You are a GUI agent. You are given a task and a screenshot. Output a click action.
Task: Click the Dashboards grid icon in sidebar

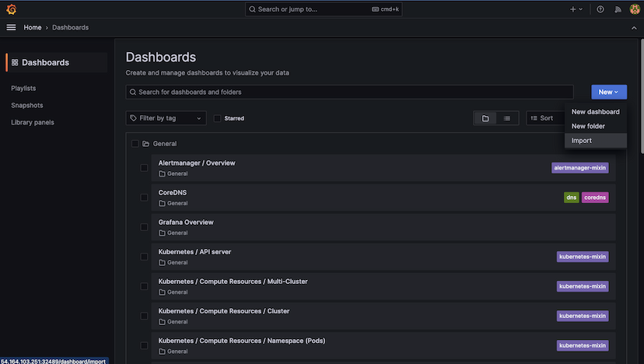coord(15,62)
